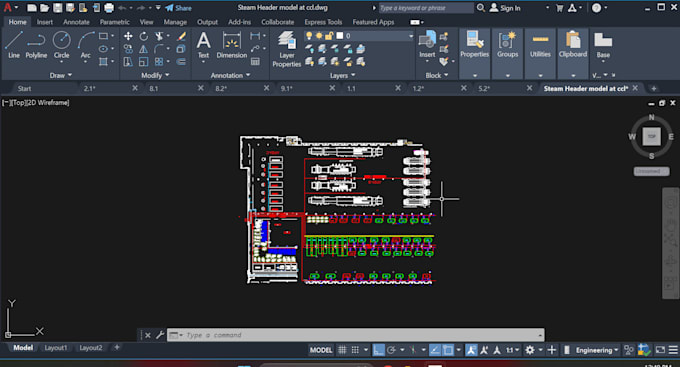Click the Rectangle tool icon

(x=103, y=36)
